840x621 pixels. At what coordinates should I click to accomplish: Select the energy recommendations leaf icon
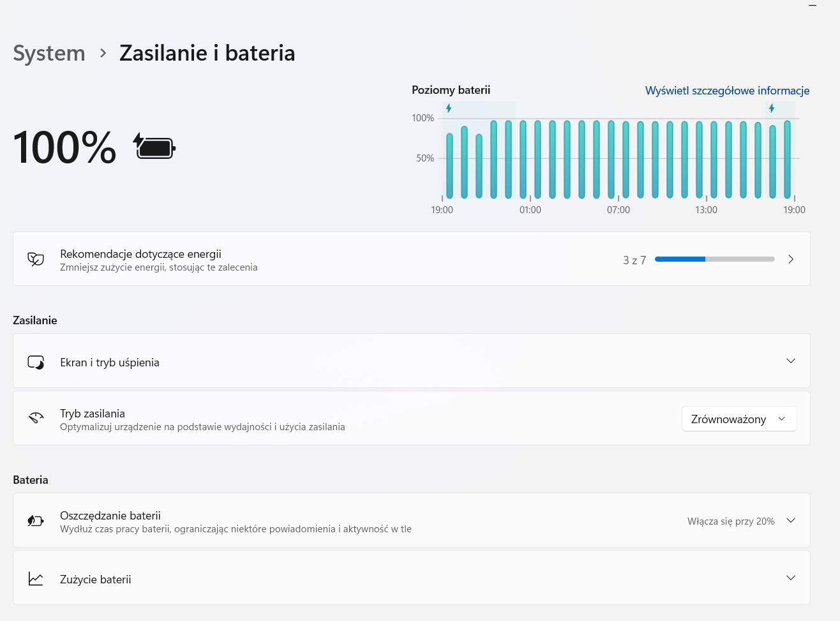click(35, 258)
